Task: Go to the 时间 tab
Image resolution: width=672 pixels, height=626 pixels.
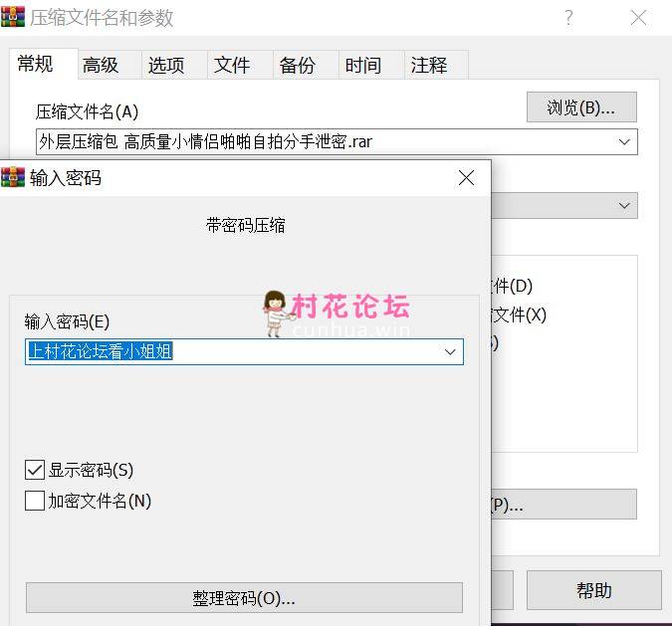Action: click(x=363, y=66)
